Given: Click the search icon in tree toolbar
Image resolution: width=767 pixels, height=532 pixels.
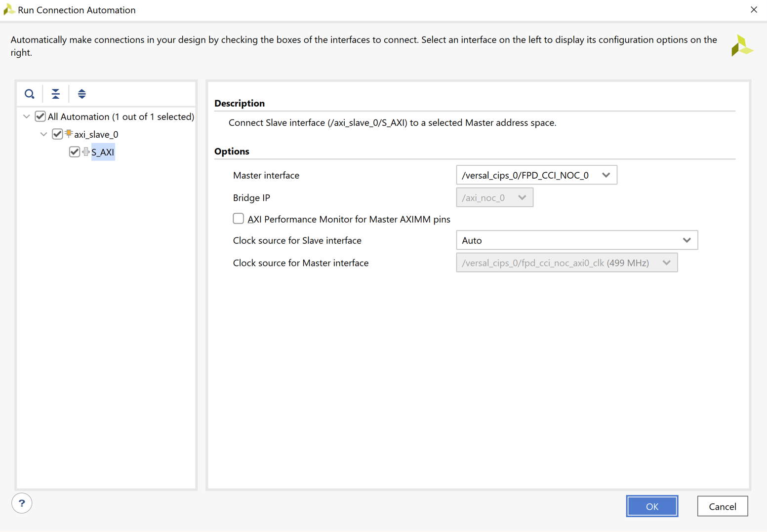Looking at the screenshot, I should click(x=30, y=94).
